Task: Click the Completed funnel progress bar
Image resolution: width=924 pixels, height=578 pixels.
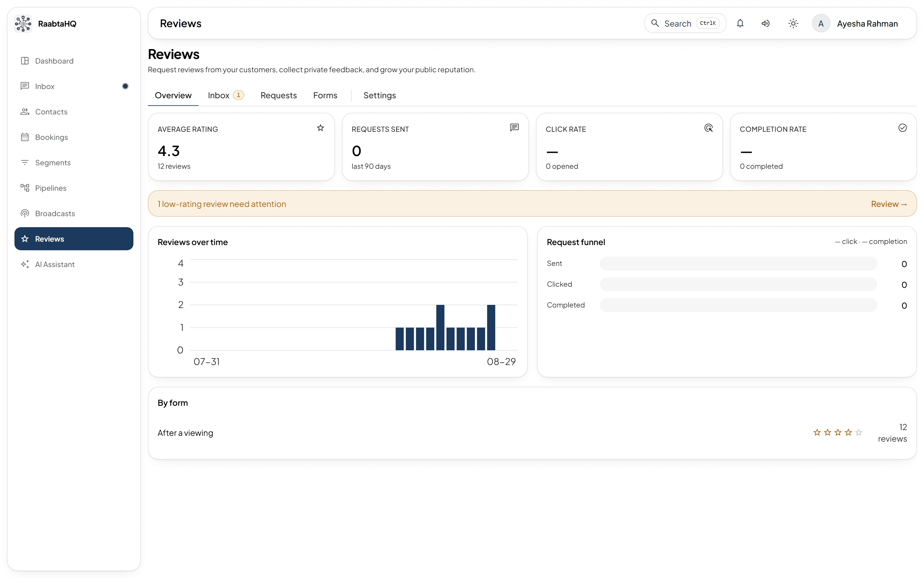Action: point(738,305)
